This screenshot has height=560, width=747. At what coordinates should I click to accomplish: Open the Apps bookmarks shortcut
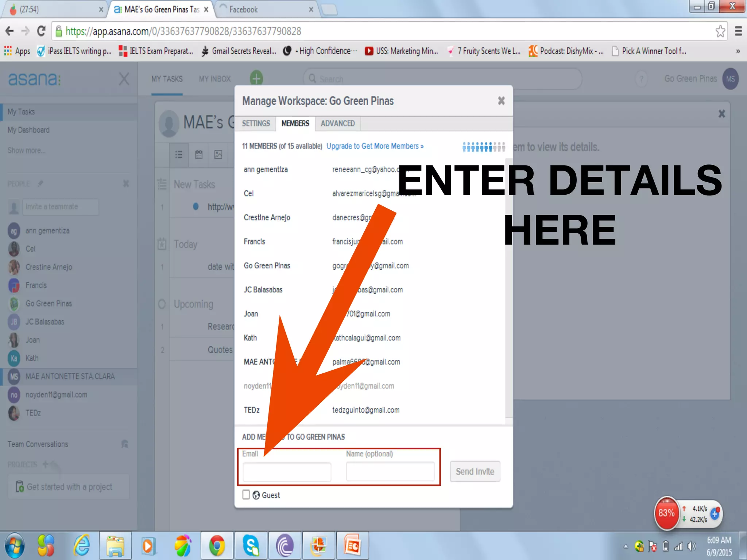17,51
